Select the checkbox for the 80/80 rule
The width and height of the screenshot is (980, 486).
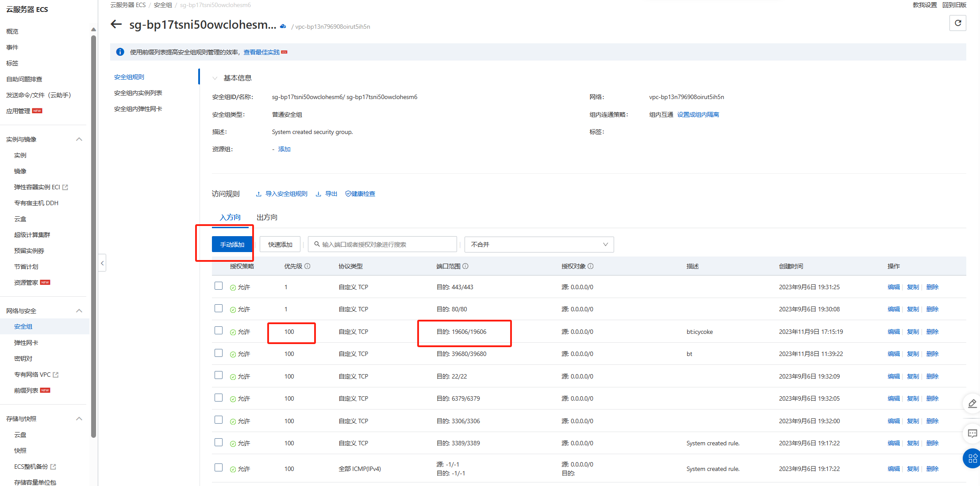219,308
